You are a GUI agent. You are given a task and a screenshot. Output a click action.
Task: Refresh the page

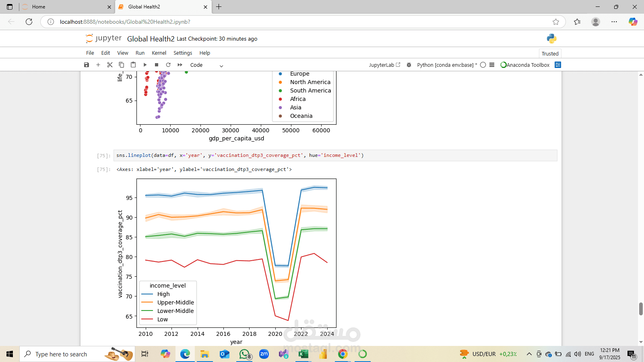[x=29, y=22]
